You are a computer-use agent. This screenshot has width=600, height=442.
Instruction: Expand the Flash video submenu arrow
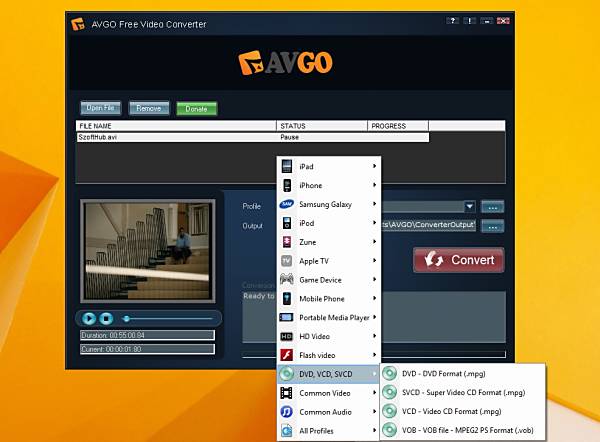tap(374, 355)
